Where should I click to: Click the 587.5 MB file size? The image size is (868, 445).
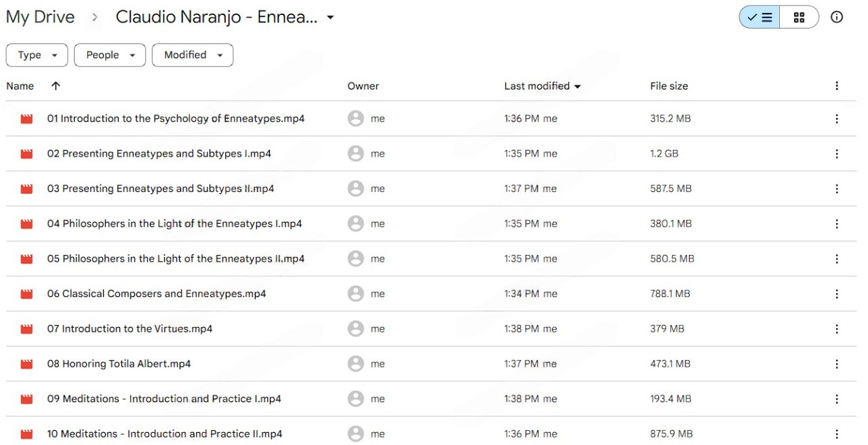coord(671,189)
